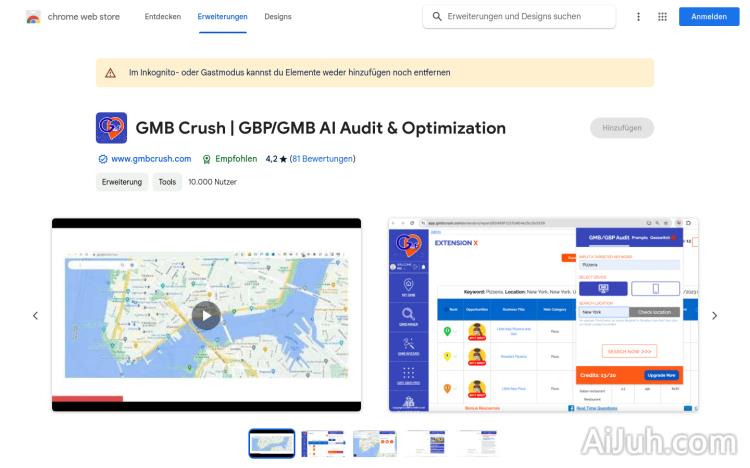Focus the Erweiterungen und Designs suchen field
Viewport: 750px width, 468px height.
coord(519,17)
